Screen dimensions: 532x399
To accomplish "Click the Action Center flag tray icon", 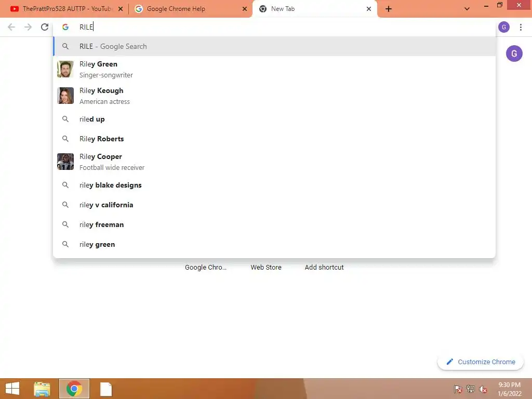I will 458,389.
